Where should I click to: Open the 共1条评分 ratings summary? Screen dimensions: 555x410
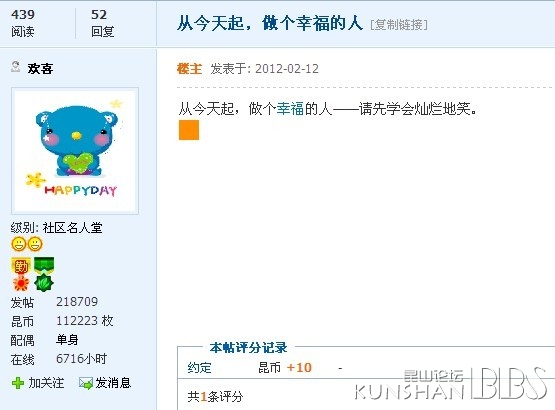click(215, 396)
